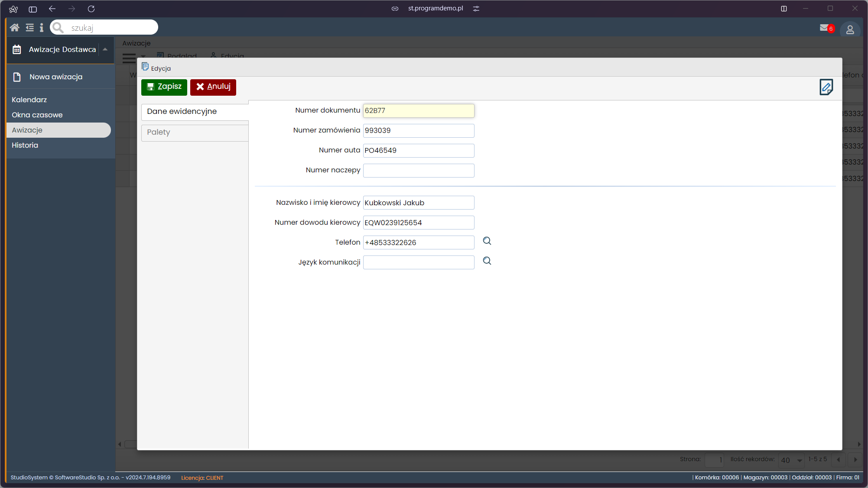Image resolution: width=868 pixels, height=488 pixels.
Task: Click magnifier icon beside Język komunikacji
Action: coord(487,261)
